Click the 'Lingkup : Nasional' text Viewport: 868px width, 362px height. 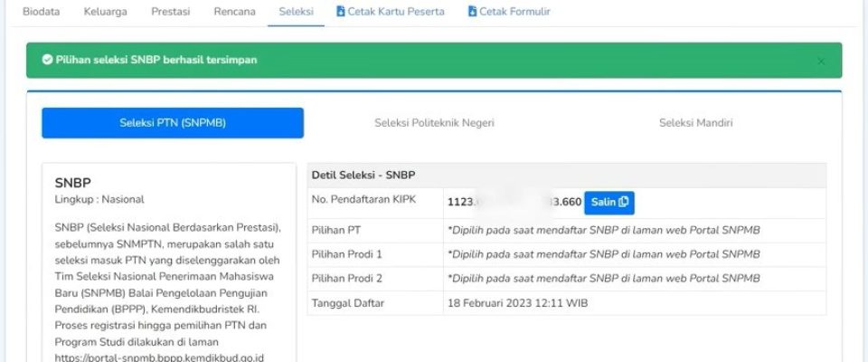[x=99, y=200]
